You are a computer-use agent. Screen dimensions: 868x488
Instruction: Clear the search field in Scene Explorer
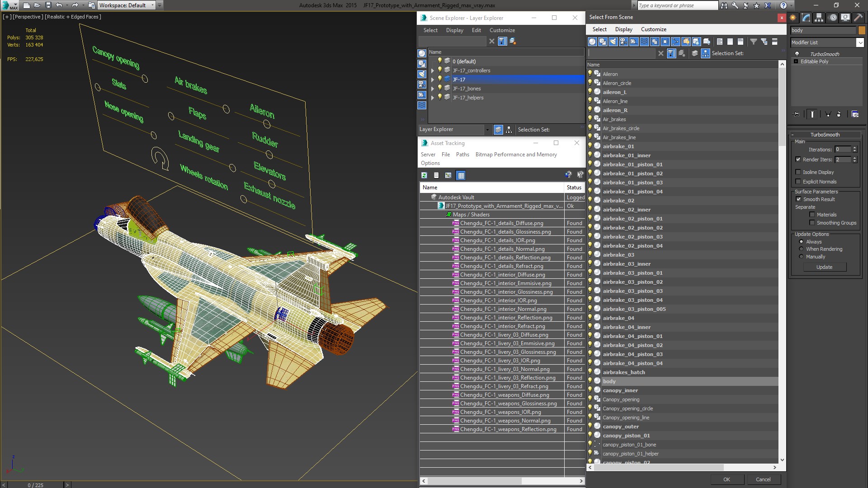(492, 41)
